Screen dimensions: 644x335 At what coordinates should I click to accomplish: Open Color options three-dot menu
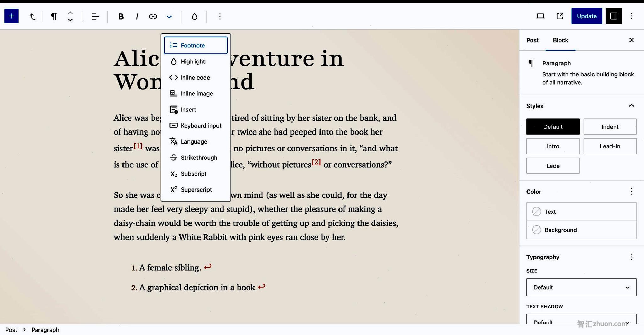tap(631, 191)
